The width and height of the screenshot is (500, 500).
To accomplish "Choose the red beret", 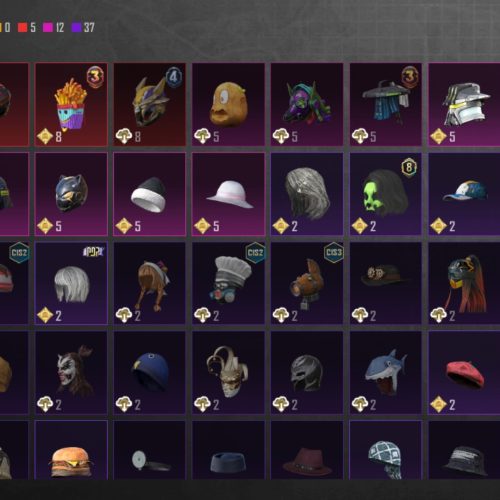I will click(x=464, y=373).
